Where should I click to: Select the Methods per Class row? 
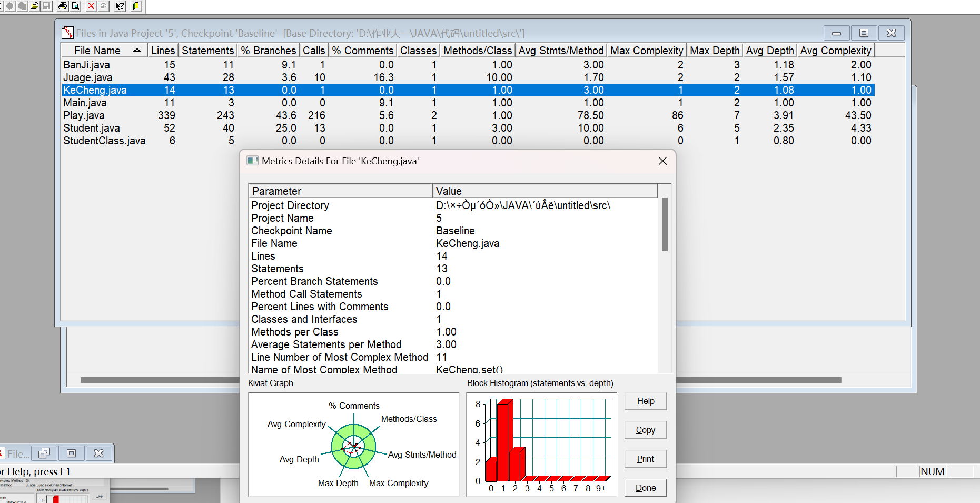click(x=453, y=332)
